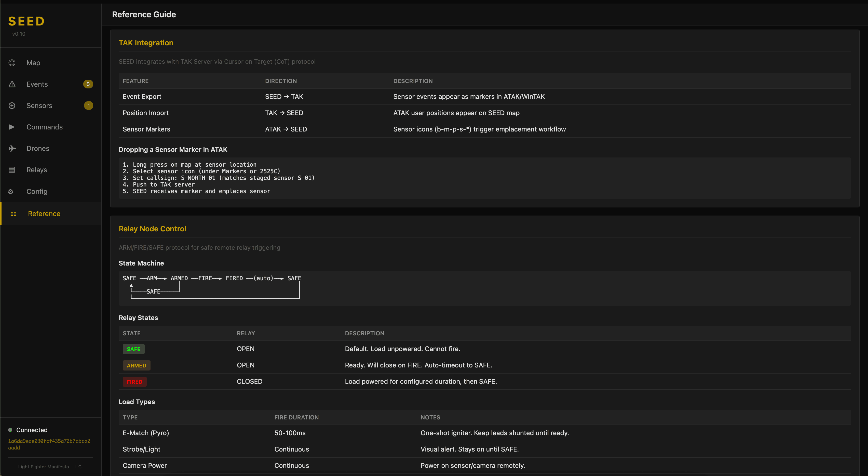Select the Events menu item
The image size is (868, 476).
(37, 84)
